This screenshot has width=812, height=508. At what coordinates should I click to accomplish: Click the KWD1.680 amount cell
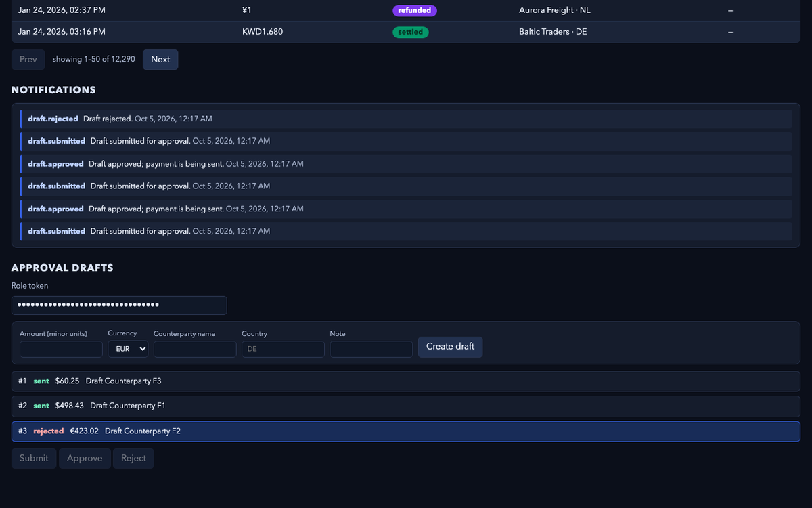(x=263, y=32)
